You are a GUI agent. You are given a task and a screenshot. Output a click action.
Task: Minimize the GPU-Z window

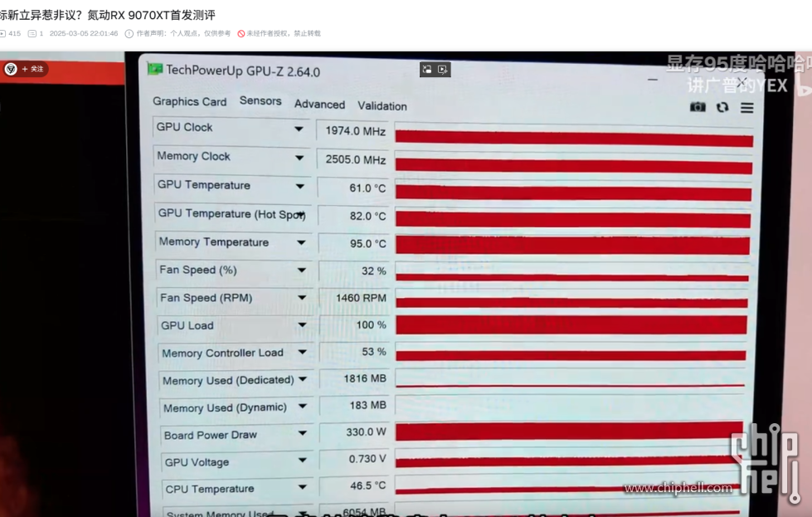pyautogui.click(x=653, y=80)
